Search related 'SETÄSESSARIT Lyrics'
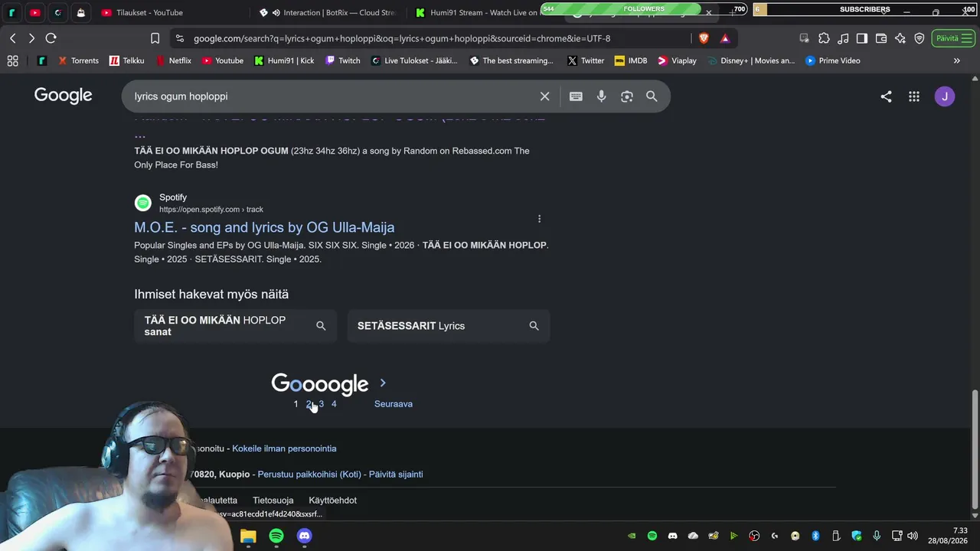Viewport: 980px width, 551px height. click(449, 326)
